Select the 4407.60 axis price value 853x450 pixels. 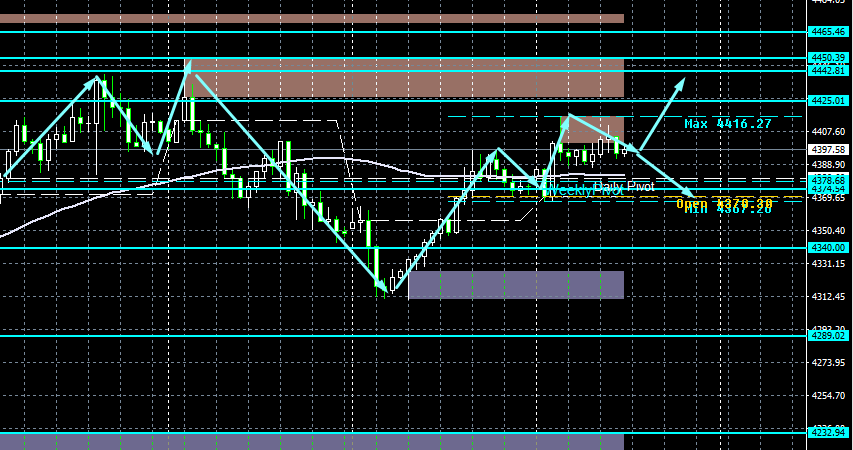click(830, 132)
